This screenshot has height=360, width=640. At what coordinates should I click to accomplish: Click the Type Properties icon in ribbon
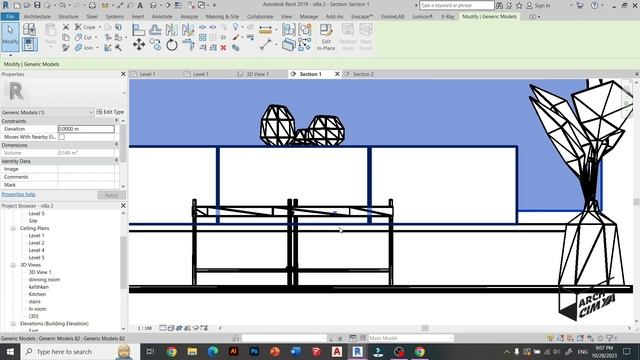point(29,29)
